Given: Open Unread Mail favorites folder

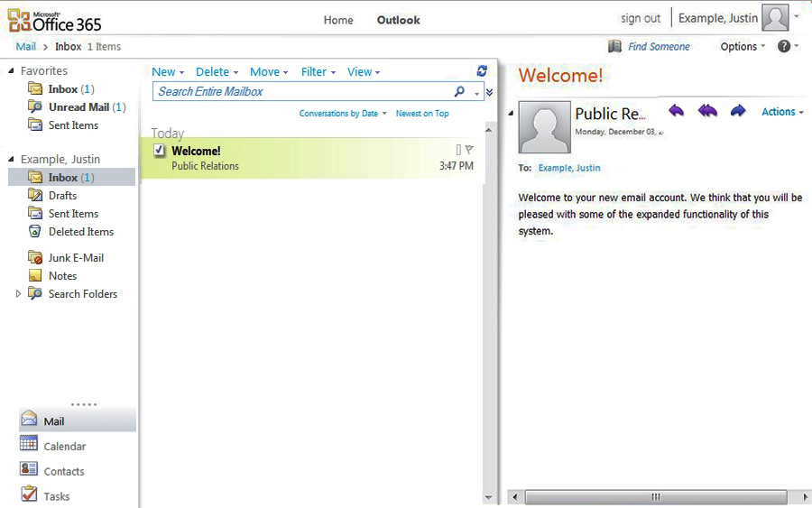Looking at the screenshot, I should (x=77, y=107).
